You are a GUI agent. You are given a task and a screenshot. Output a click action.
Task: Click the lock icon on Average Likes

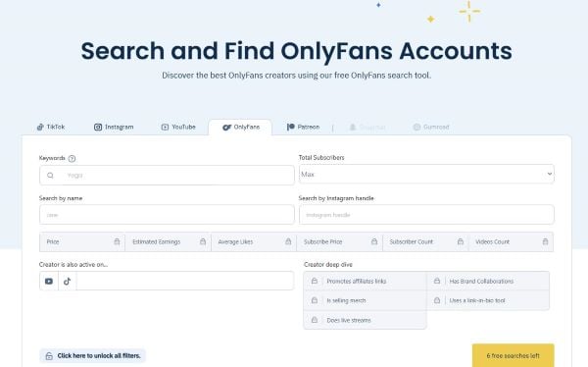(x=288, y=241)
